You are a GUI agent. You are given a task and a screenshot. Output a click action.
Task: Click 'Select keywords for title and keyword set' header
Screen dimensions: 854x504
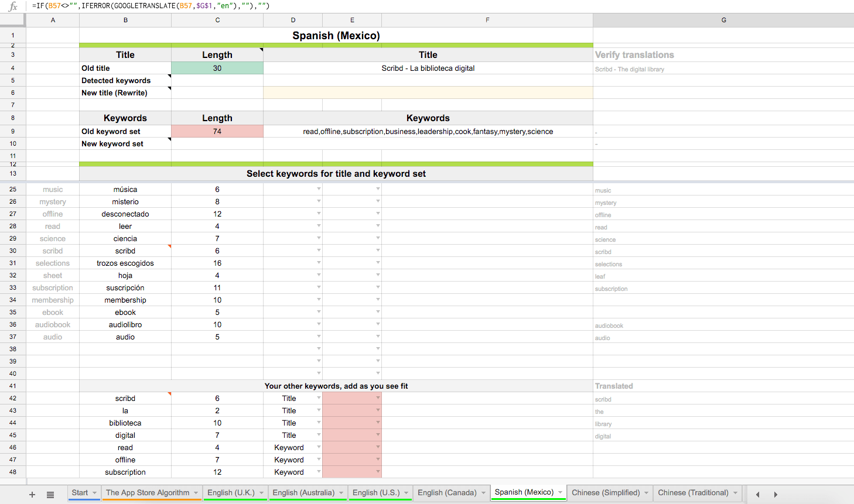click(336, 173)
